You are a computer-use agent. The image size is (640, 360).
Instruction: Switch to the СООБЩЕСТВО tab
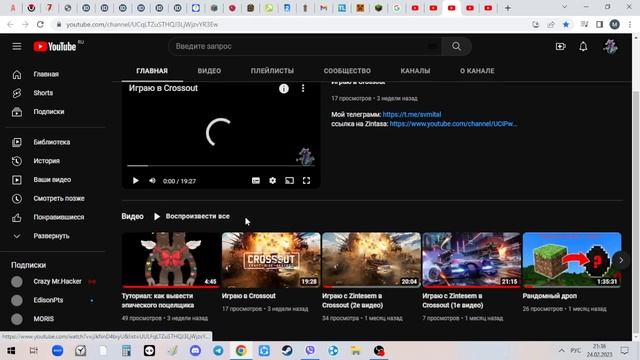pos(347,71)
